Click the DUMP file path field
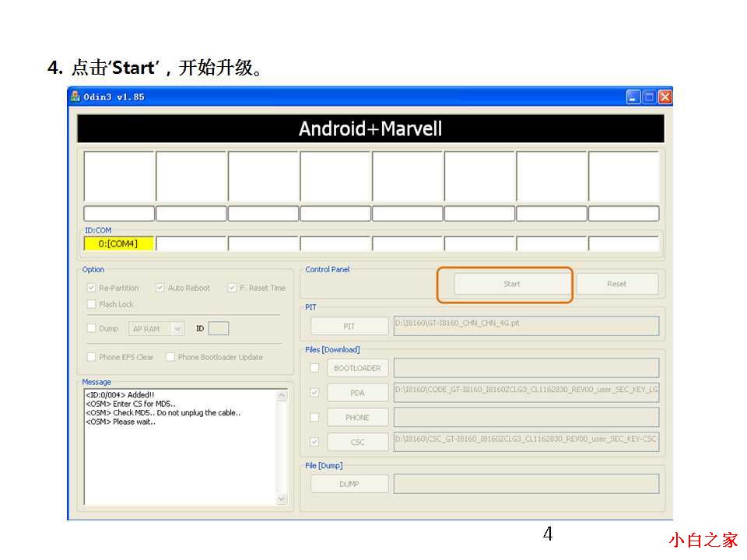 [527, 484]
